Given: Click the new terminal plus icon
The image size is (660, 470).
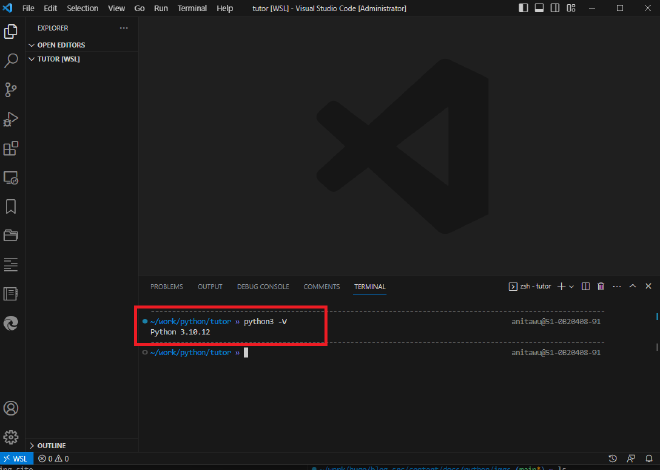Looking at the screenshot, I should (561, 287).
